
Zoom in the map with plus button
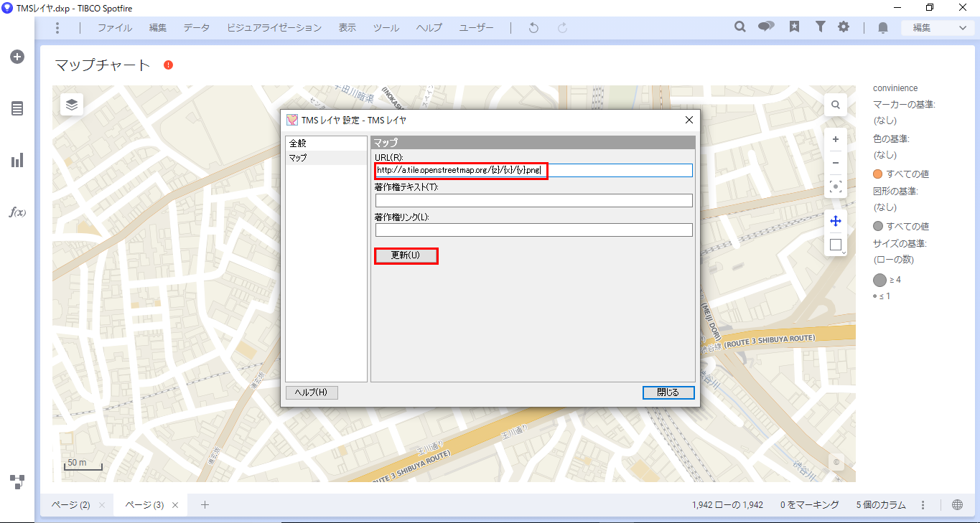pos(836,139)
